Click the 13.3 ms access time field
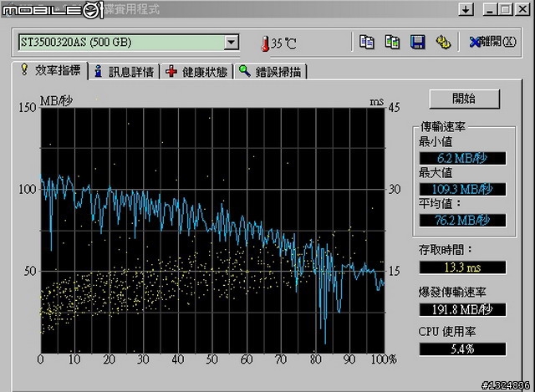 click(x=462, y=267)
